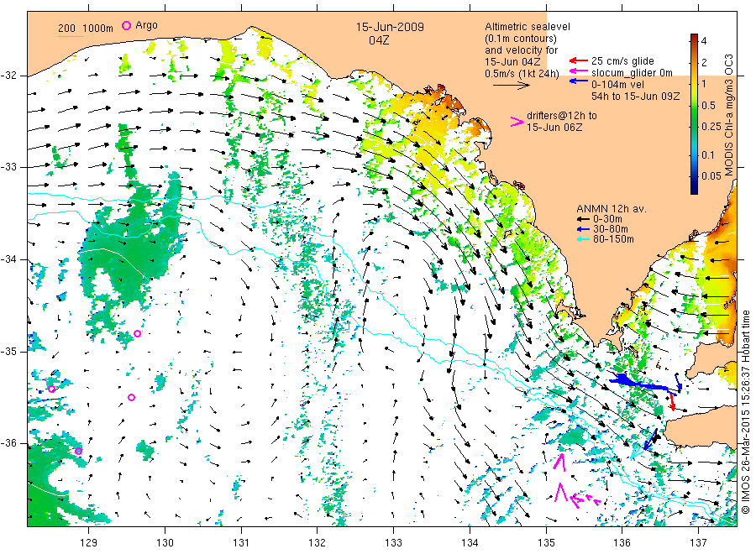Viewport: 756px width, 554px height.
Task: Click the '80-150m' depth label
Action: tap(613, 239)
